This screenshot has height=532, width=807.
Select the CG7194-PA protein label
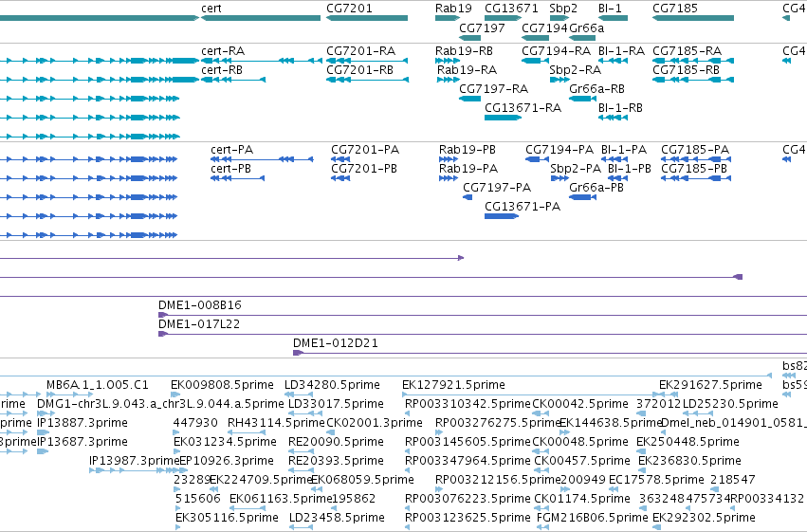click(x=559, y=150)
